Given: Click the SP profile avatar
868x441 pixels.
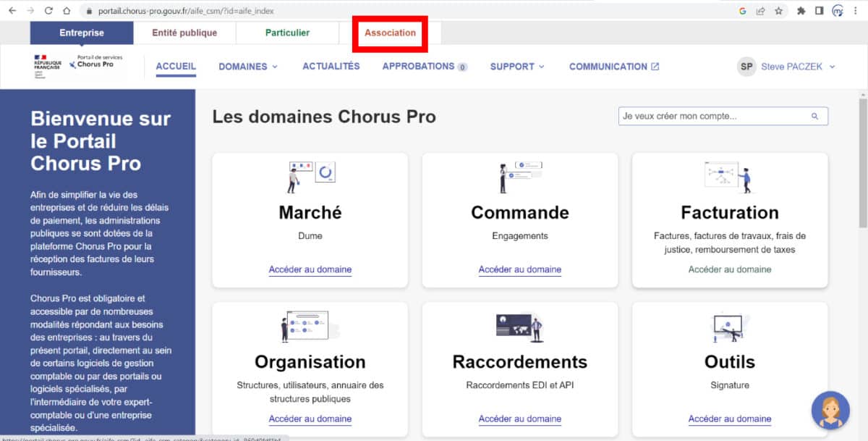Looking at the screenshot, I should (x=746, y=66).
